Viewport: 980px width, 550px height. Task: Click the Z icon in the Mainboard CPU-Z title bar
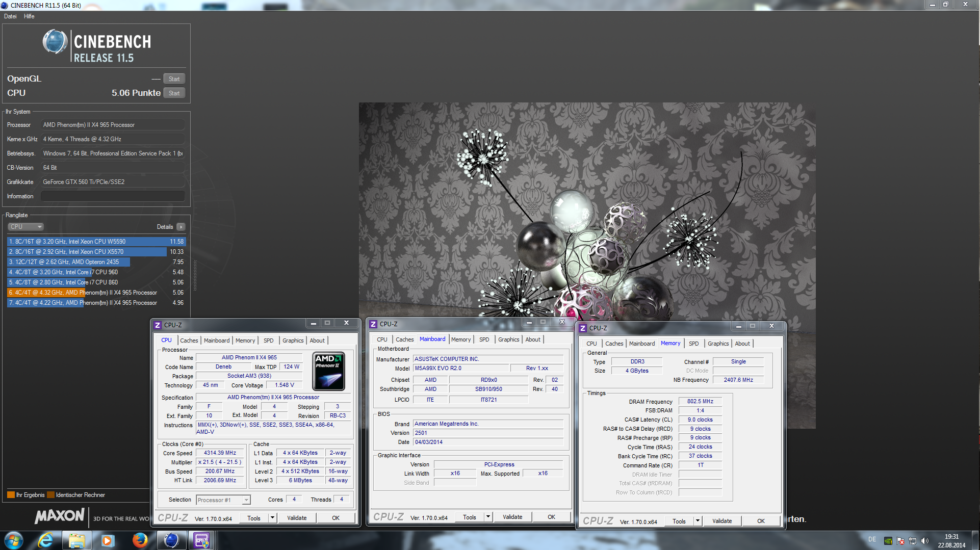373,324
